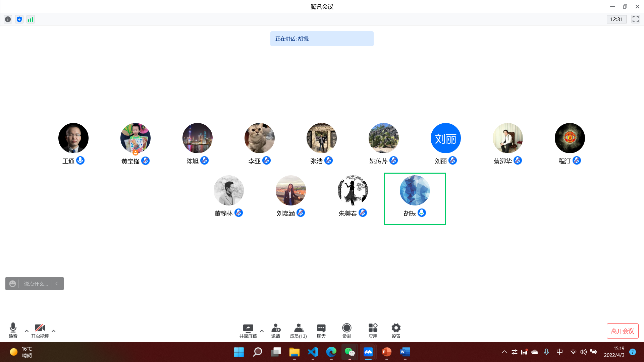Viewport: 644px width, 362px height.
Task: Click the blue security shield icon
Action: pos(19,19)
